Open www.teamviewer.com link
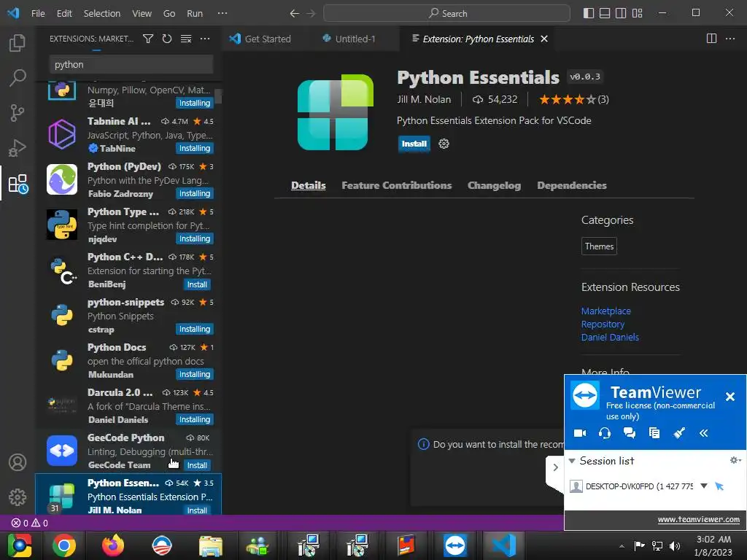Screen dimensions: 747x560 pyautogui.click(x=698, y=519)
